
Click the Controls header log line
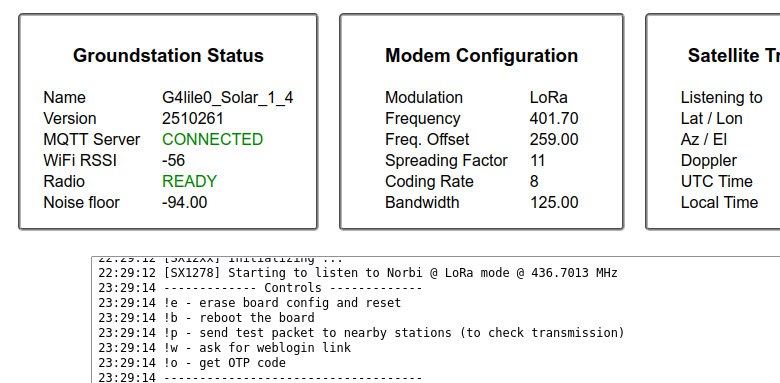click(260, 288)
